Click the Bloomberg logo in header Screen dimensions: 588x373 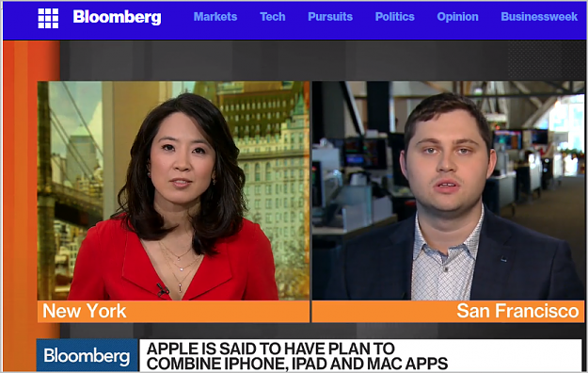(117, 17)
